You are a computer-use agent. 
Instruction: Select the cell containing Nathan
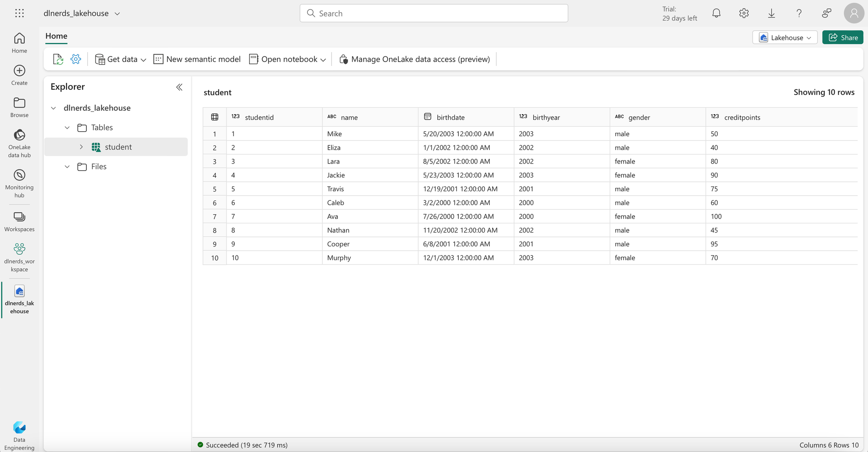click(x=370, y=230)
